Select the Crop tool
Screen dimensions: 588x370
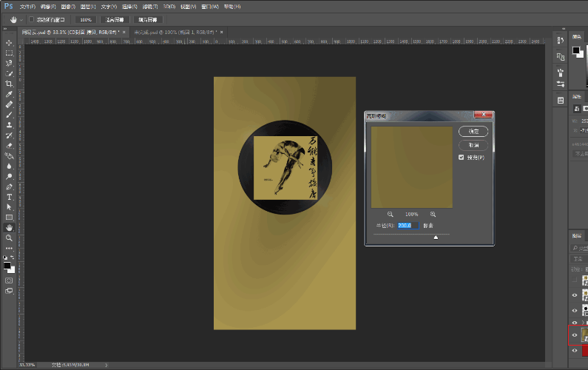(9, 84)
